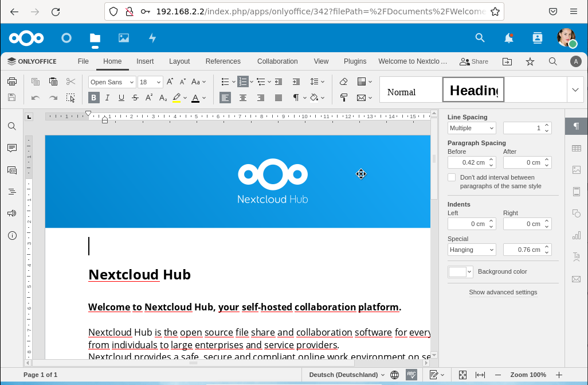Click the Copy style paint roller icon
This screenshot has width=588, height=385.
tap(343, 98)
